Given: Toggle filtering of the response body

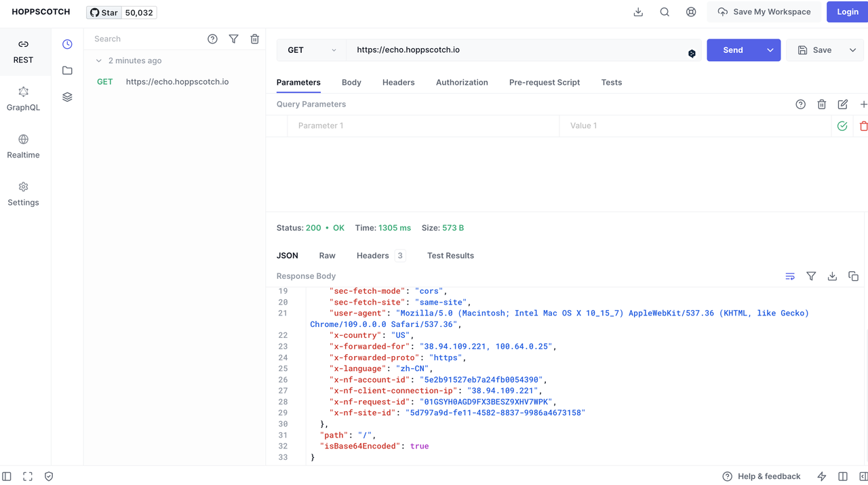Looking at the screenshot, I should pos(811,276).
